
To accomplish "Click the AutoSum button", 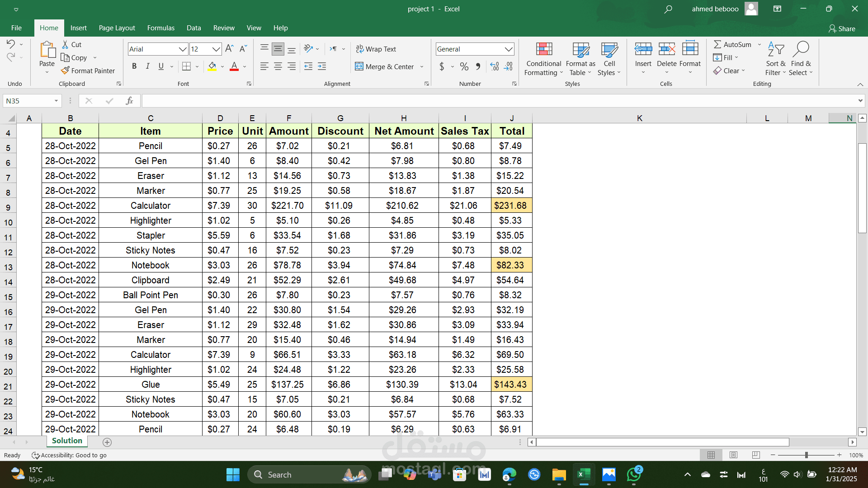I will 732,44.
